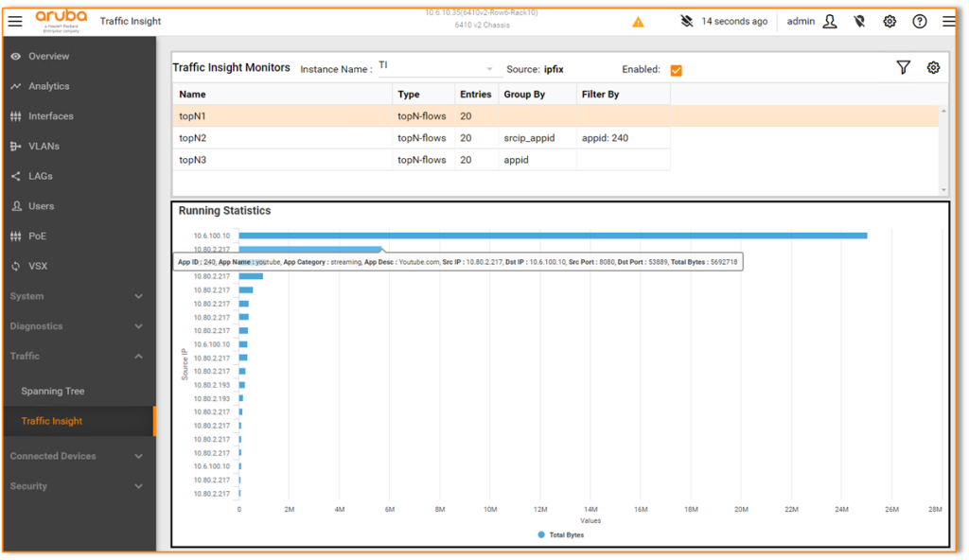Sort by the Entries column header

click(x=475, y=95)
